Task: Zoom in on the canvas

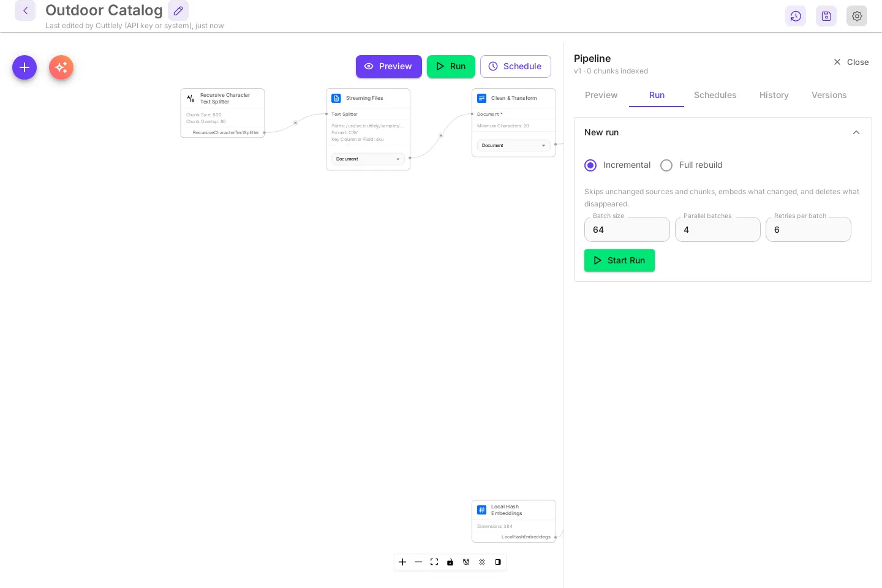Action: 402,562
